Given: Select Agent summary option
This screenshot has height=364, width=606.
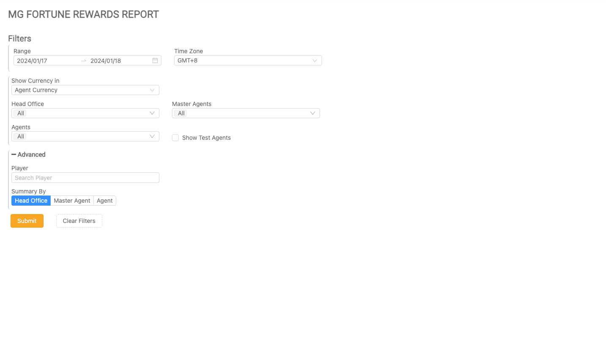Looking at the screenshot, I should (105, 201).
